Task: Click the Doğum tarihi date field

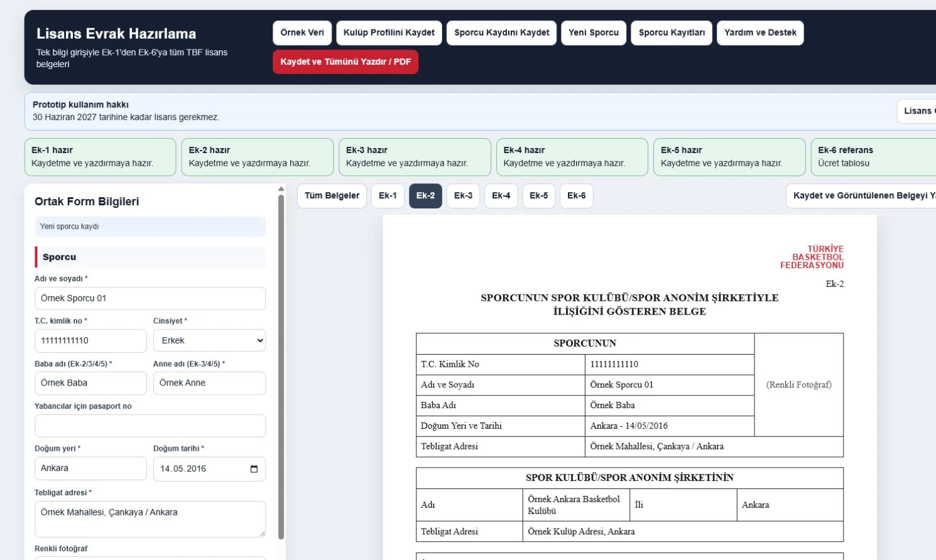Action: pyautogui.click(x=209, y=469)
